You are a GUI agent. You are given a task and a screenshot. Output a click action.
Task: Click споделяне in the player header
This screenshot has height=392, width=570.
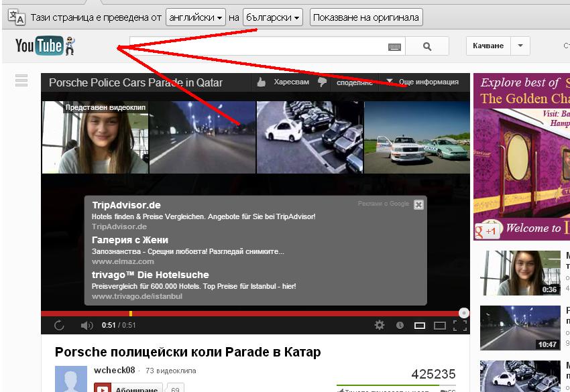(x=355, y=82)
